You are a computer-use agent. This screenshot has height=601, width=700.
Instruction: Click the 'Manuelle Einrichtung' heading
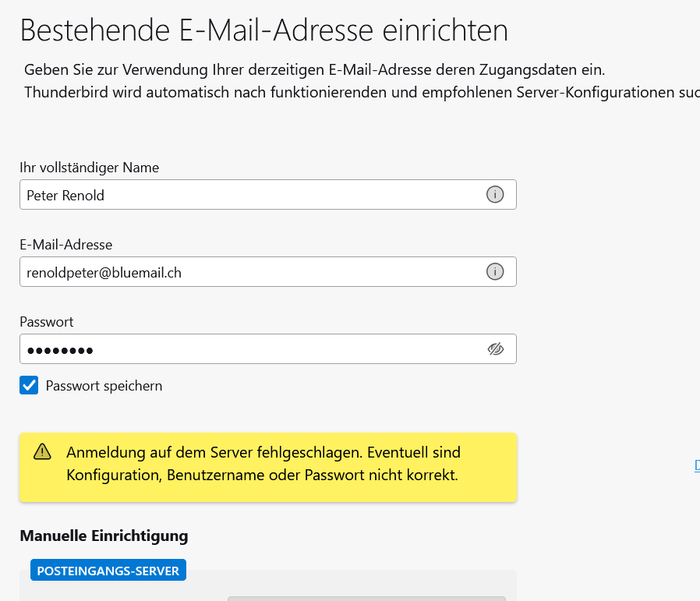tap(104, 536)
